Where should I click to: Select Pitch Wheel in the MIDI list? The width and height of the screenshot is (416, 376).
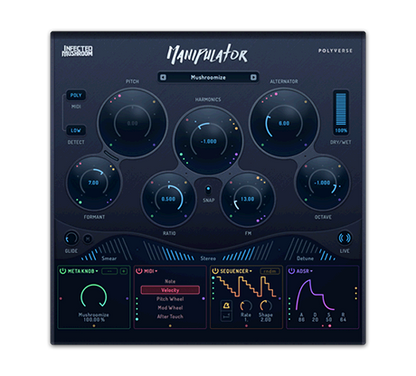click(x=170, y=299)
